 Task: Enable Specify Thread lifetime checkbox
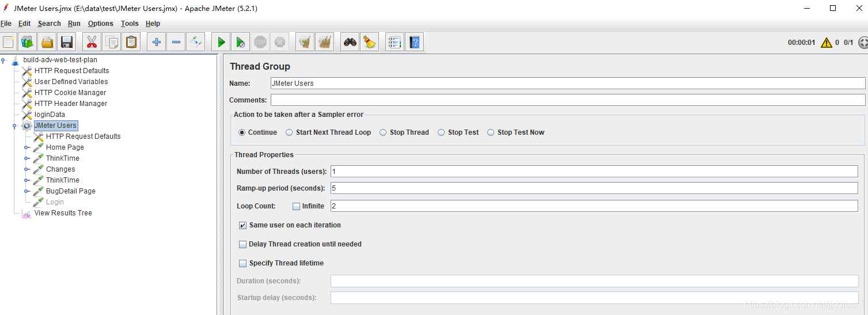pyautogui.click(x=242, y=263)
